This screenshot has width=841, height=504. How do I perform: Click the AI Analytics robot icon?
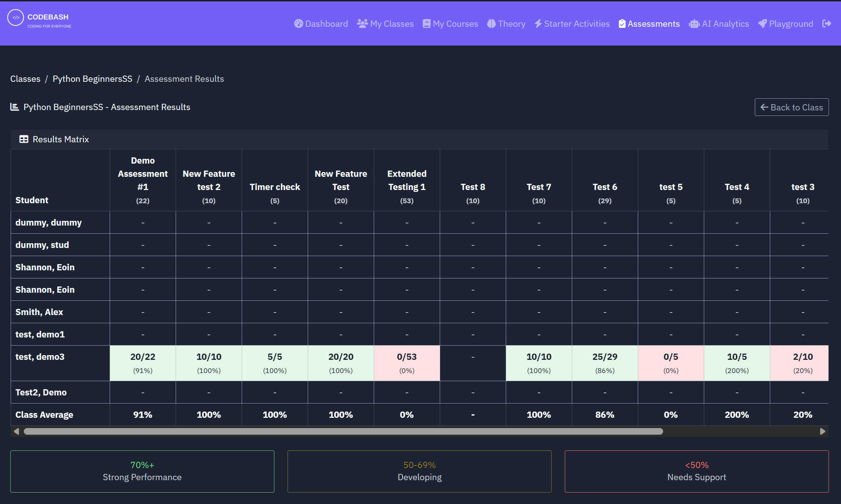(694, 24)
